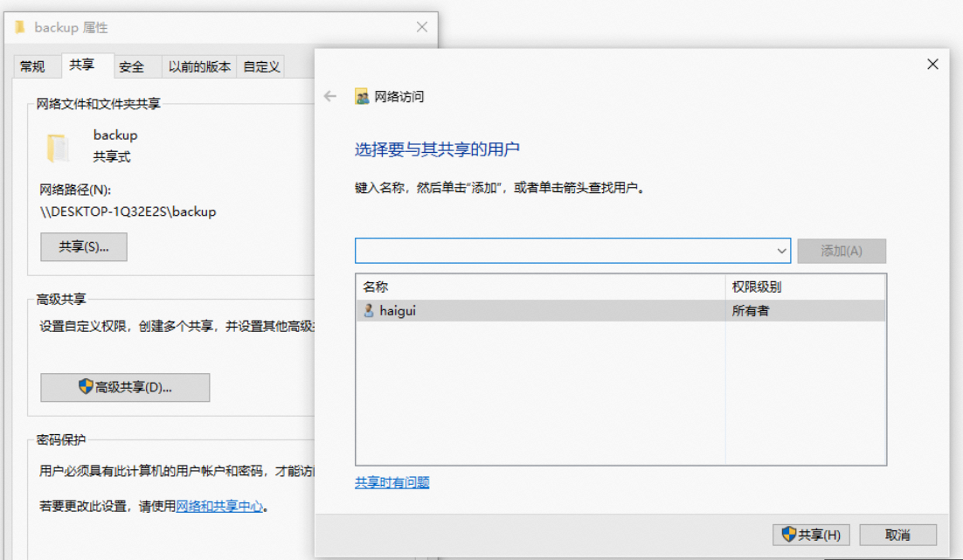Confirm with the 共享(H) button
963x560 pixels.
[x=812, y=535]
